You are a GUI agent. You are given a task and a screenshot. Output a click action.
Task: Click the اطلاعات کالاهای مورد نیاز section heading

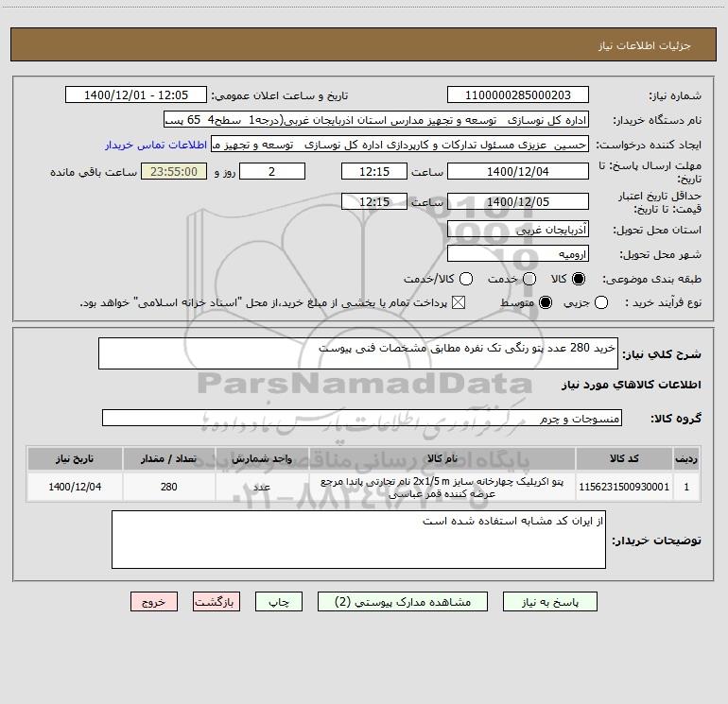coord(632,385)
